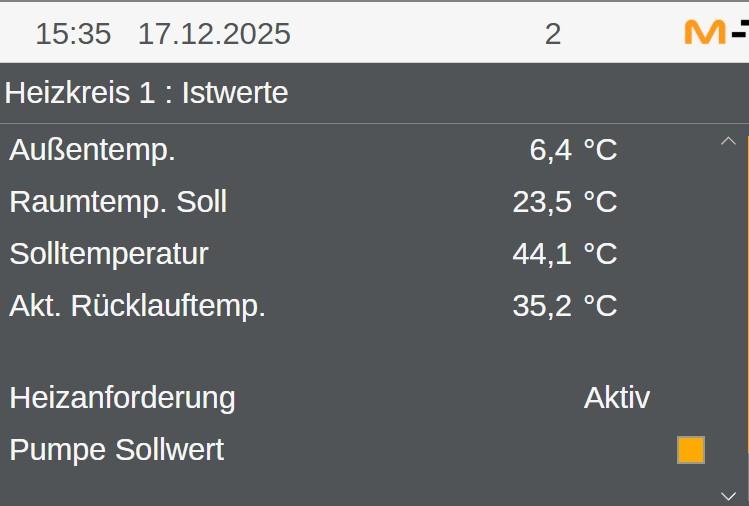Viewport: 749px width, 506px height.
Task: Click the 44,1 °C Solltemperatur value
Action: tap(564, 254)
